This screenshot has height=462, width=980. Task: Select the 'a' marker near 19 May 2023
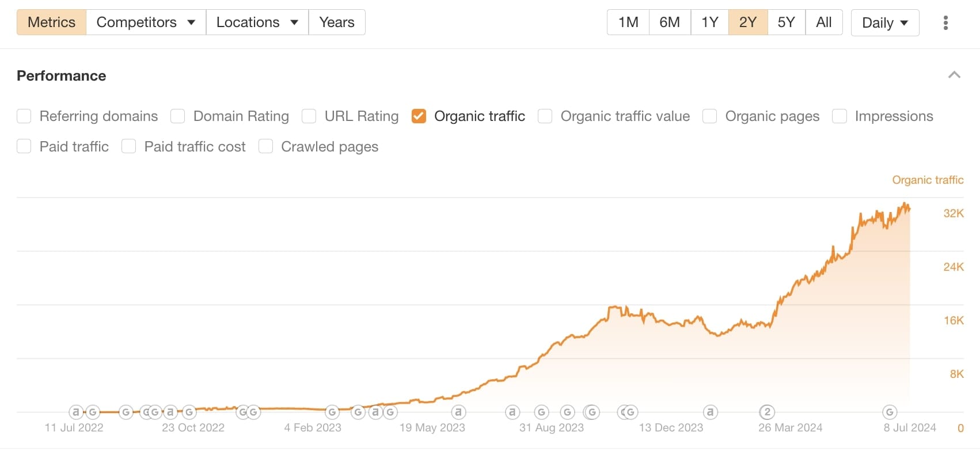click(x=458, y=412)
